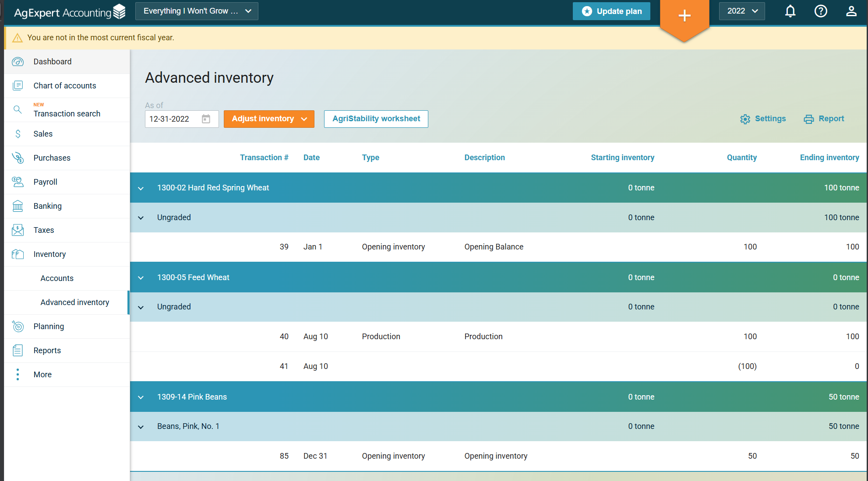
Task: Open the calendar date picker icon
Action: pos(206,119)
